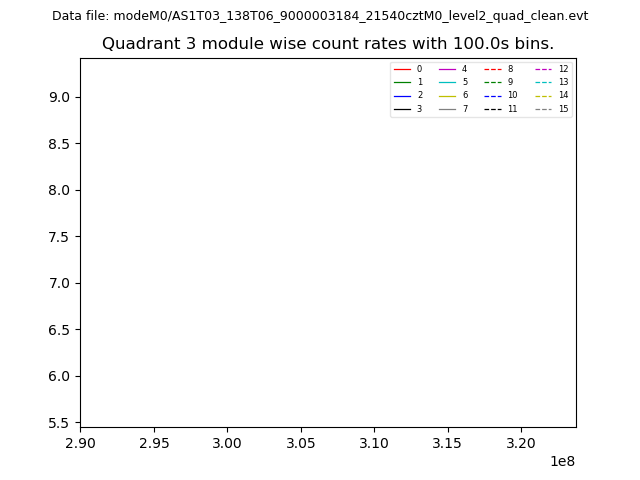
Task: Click the green dashed line for module 9
Action: tap(493, 82)
